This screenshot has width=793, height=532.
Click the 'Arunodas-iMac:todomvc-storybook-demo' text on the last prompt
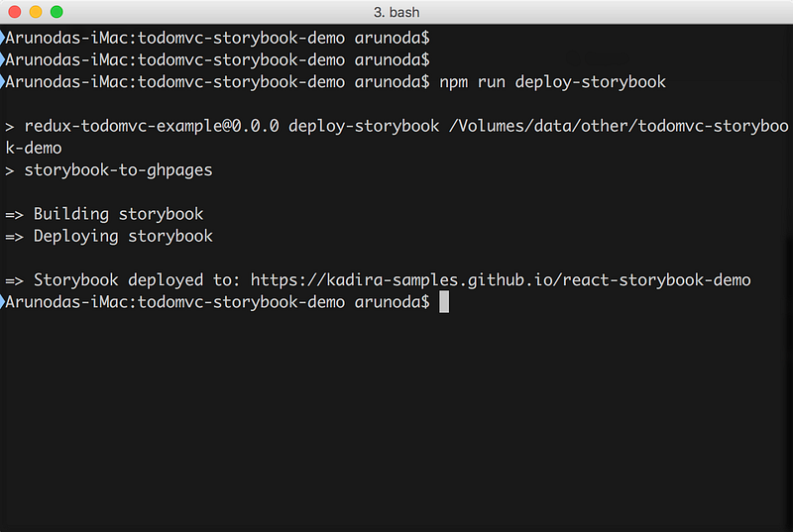point(175,302)
